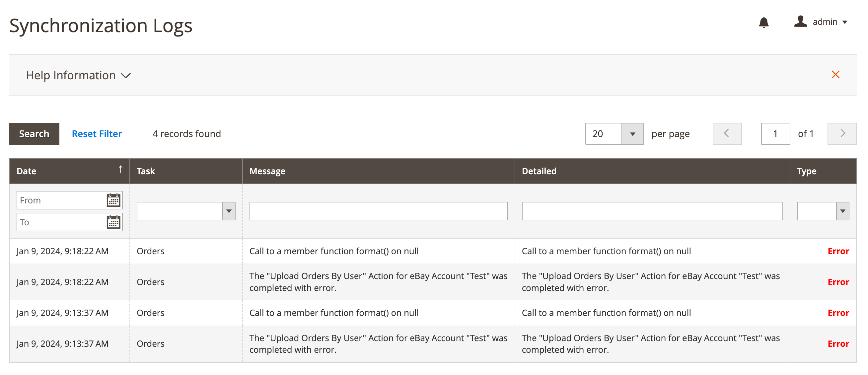The image size is (868, 375).
Task: Sort by the Type column header
Action: point(806,171)
